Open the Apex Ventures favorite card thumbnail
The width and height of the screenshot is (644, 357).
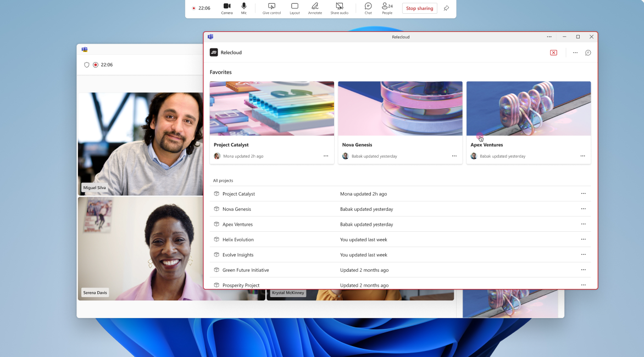[x=529, y=108]
